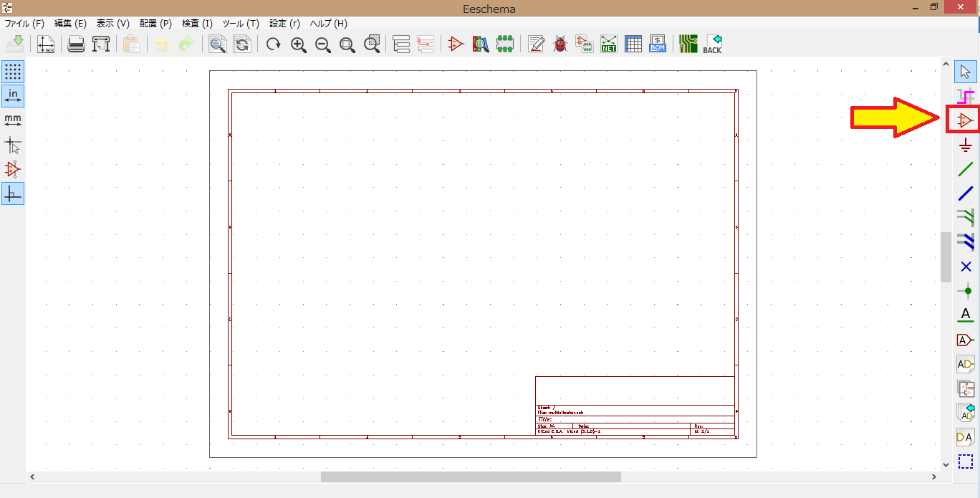The width and height of the screenshot is (980, 498).
Task: Toggle cursor shape
Action: click(13, 145)
